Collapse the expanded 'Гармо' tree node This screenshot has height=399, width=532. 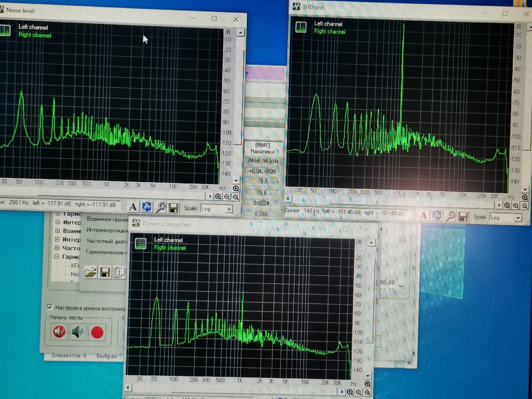click(x=57, y=256)
